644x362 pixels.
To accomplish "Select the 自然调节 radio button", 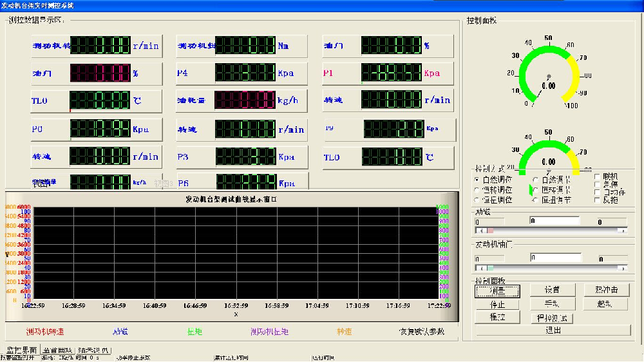I will click(536, 180).
